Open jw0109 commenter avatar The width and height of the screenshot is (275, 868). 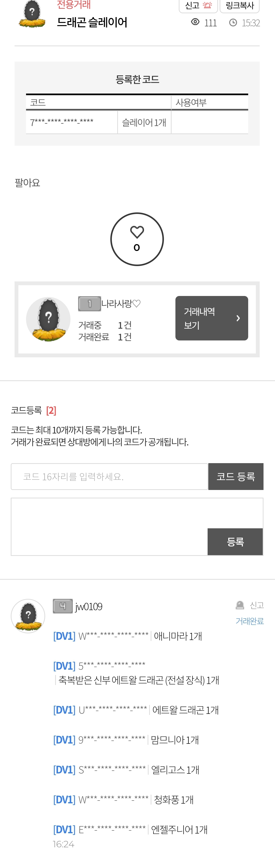point(28,616)
